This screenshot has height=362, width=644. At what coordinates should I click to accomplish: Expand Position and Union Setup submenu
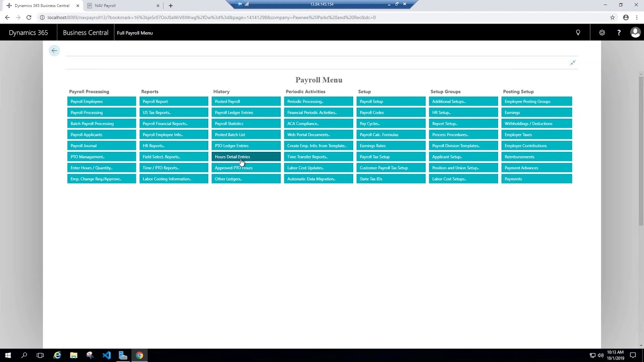[x=463, y=168]
